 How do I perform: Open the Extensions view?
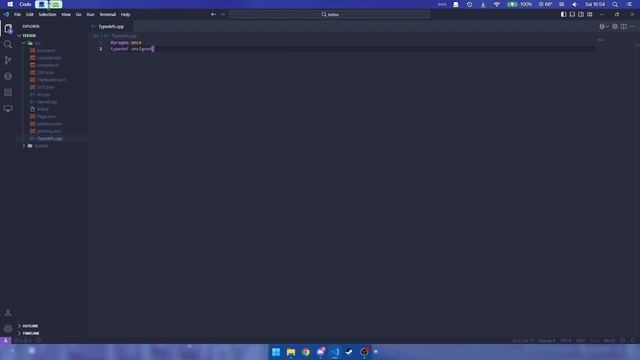(8, 92)
